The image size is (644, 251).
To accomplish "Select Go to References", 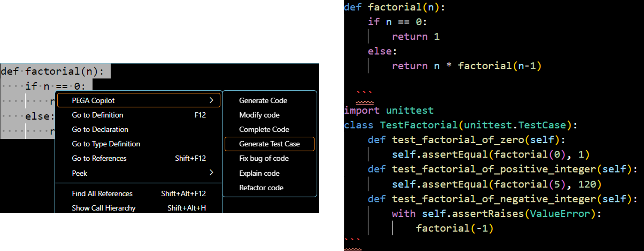I will [x=139, y=158].
